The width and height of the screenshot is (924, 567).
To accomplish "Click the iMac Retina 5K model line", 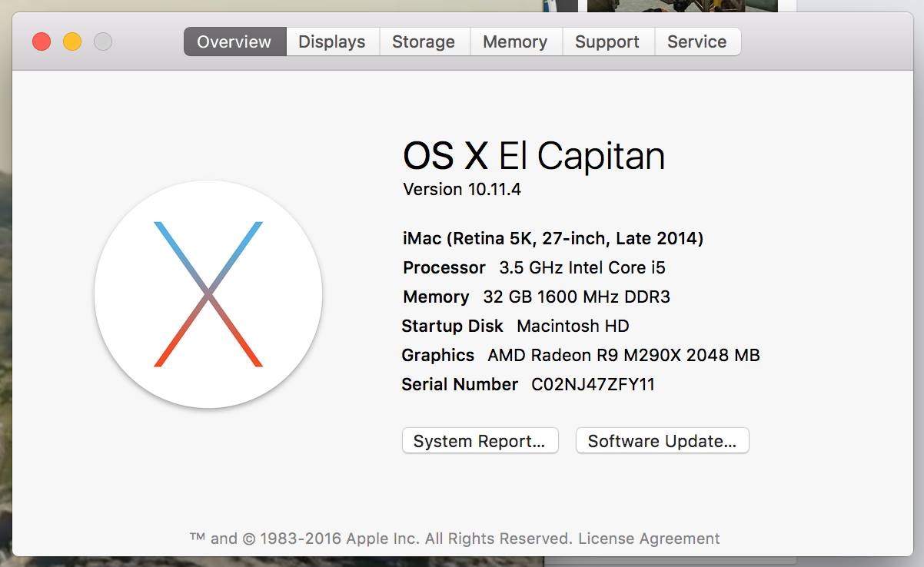I will coord(553,238).
